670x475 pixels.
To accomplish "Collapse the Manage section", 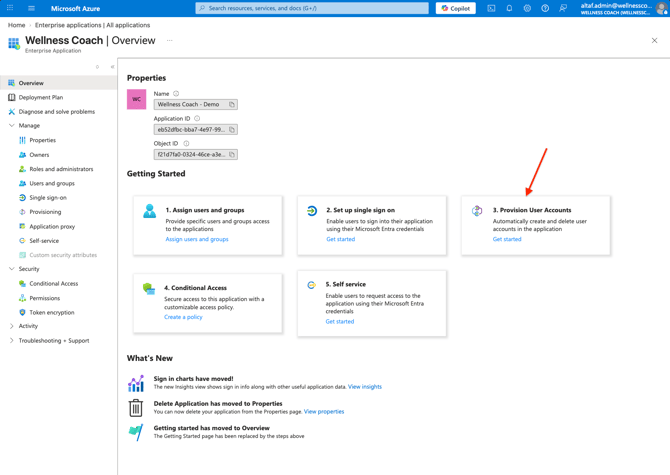I will (12, 126).
